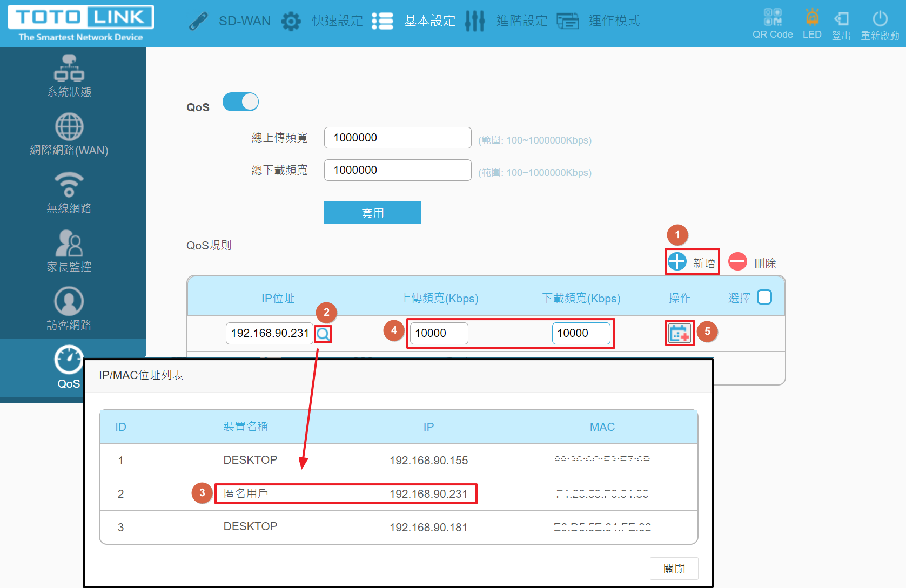The image size is (906, 588).
Task: Select the 匿名用戶 device name
Action: (246, 494)
